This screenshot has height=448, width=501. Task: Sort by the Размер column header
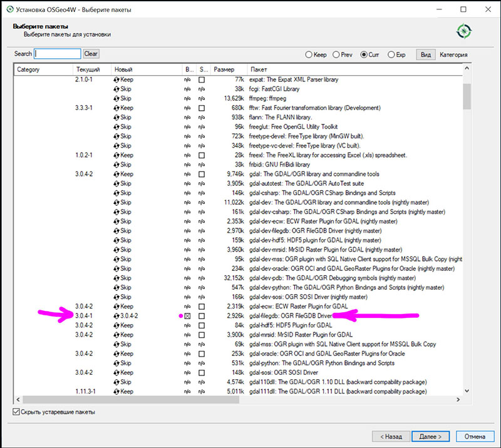tap(228, 69)
